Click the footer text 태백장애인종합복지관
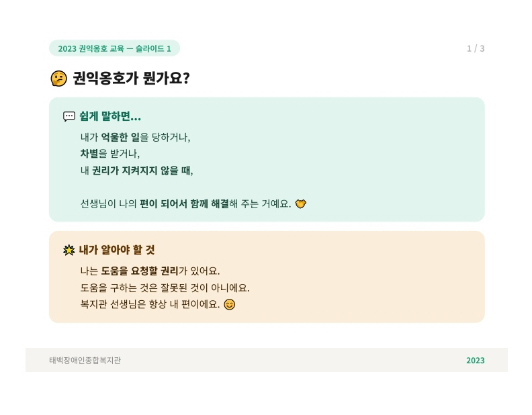 [x=85, y=360]
